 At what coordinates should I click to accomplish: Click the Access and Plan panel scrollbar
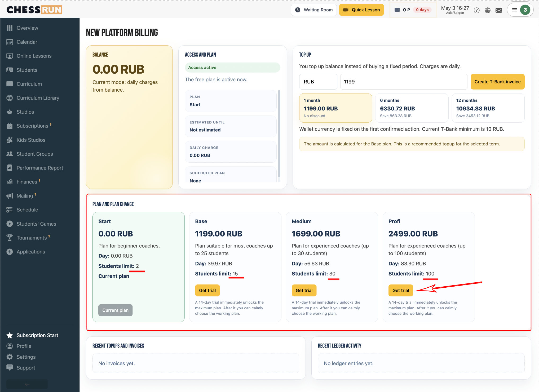pyautogui.click(x=279, y=134)
